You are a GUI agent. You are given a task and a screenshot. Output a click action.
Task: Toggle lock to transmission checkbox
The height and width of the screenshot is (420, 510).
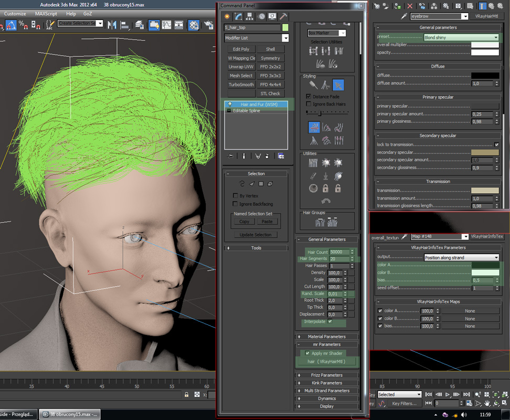pos(496,144)
